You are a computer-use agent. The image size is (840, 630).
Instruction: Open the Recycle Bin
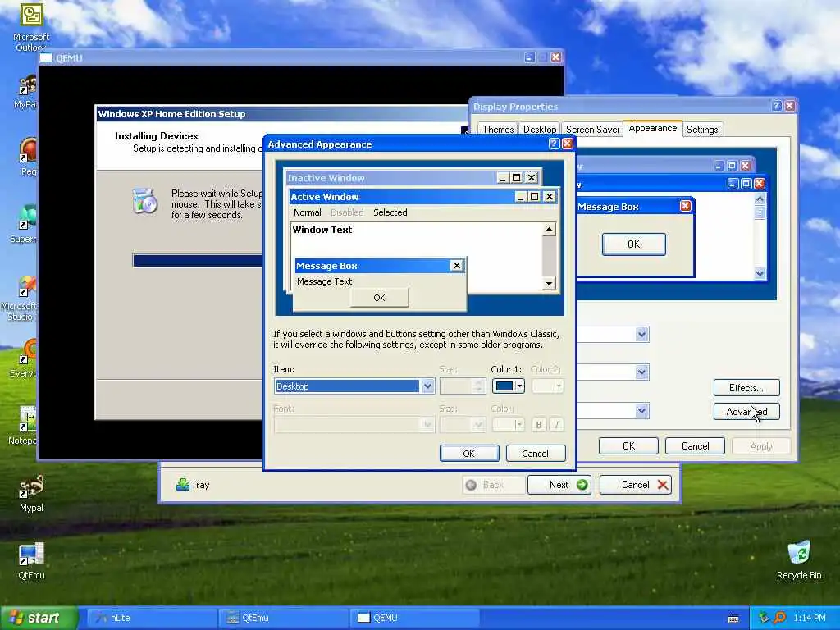(799, 560)
